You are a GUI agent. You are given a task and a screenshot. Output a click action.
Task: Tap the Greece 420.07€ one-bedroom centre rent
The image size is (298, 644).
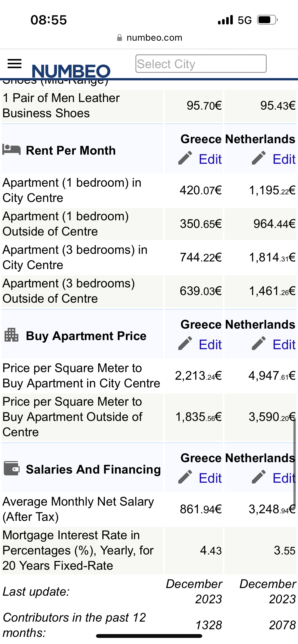coord(201,190)
